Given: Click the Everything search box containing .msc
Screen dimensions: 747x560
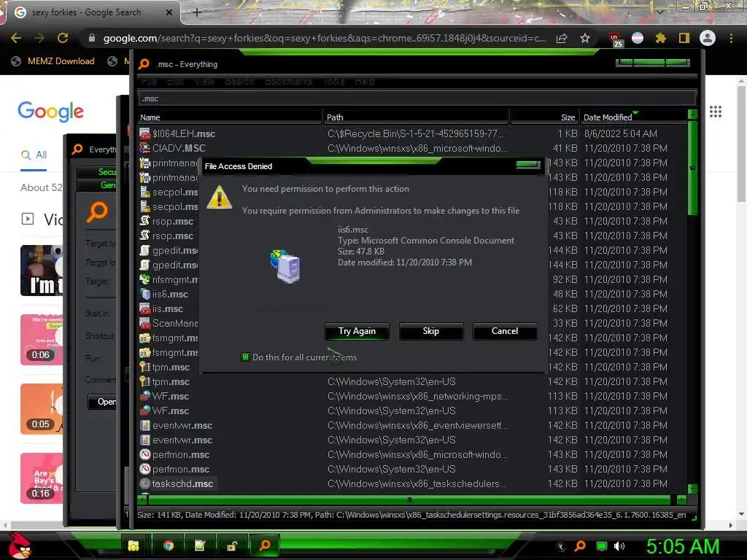Looking at the screenshot, I should click(417, 98).
